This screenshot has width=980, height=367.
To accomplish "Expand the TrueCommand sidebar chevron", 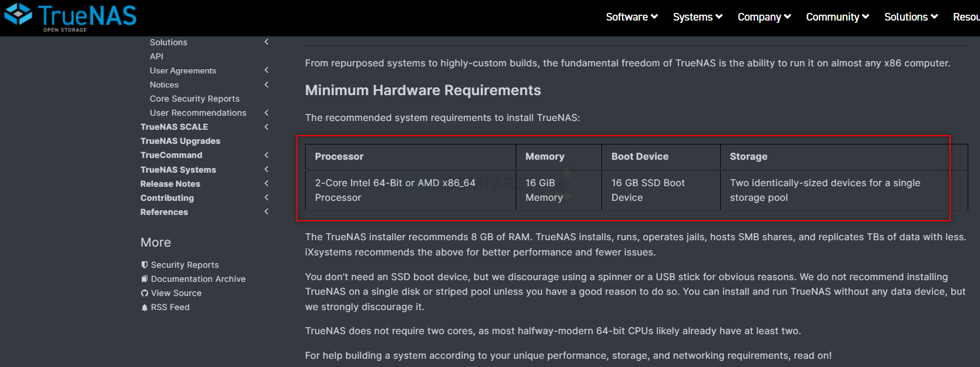I will click(266, 155).
